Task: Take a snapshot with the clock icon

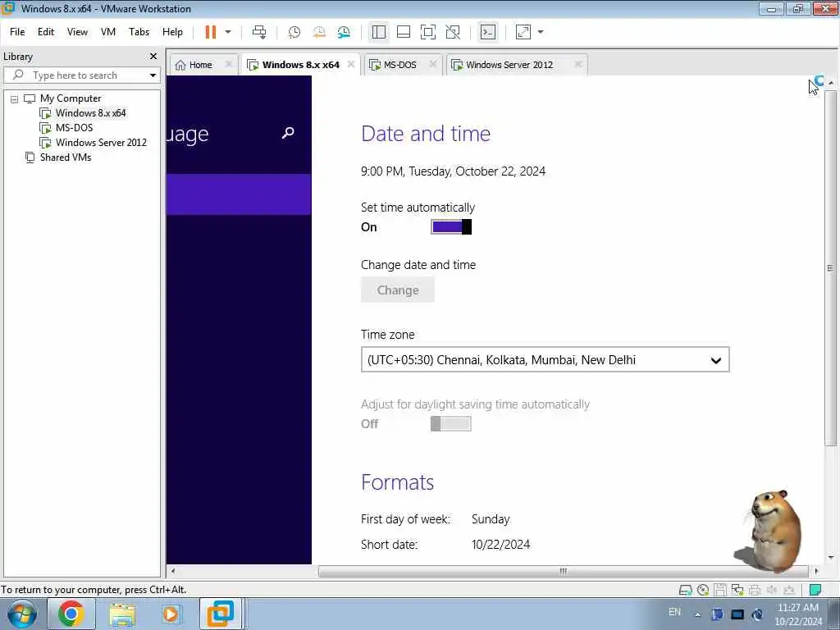Action: tap(294, 32)
